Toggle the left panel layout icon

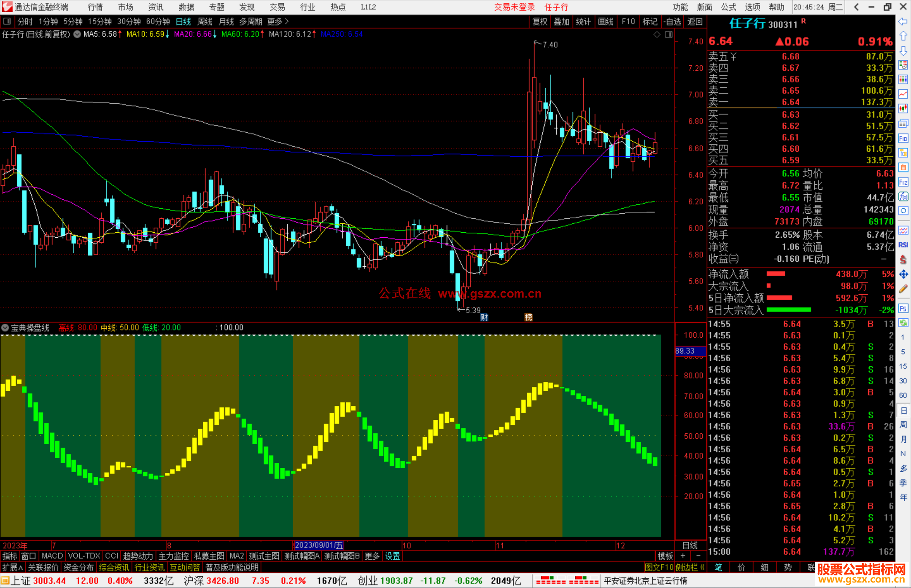(x=7, y=21)
